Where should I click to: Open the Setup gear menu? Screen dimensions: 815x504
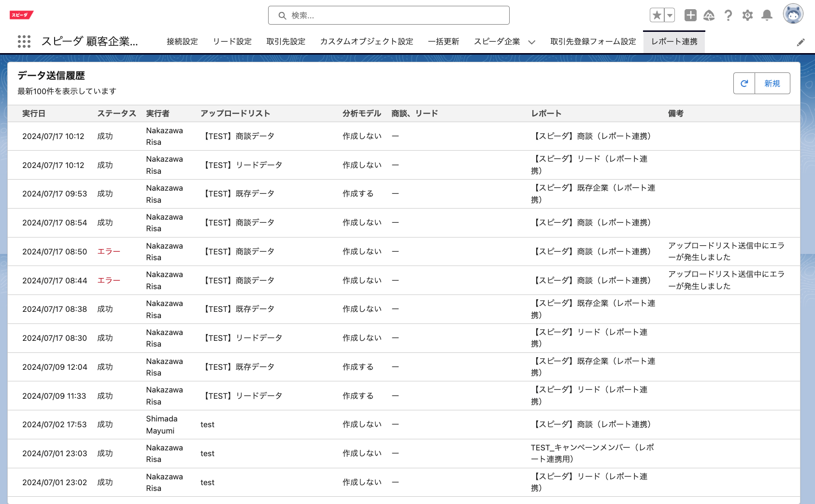[x=747, y=15]
